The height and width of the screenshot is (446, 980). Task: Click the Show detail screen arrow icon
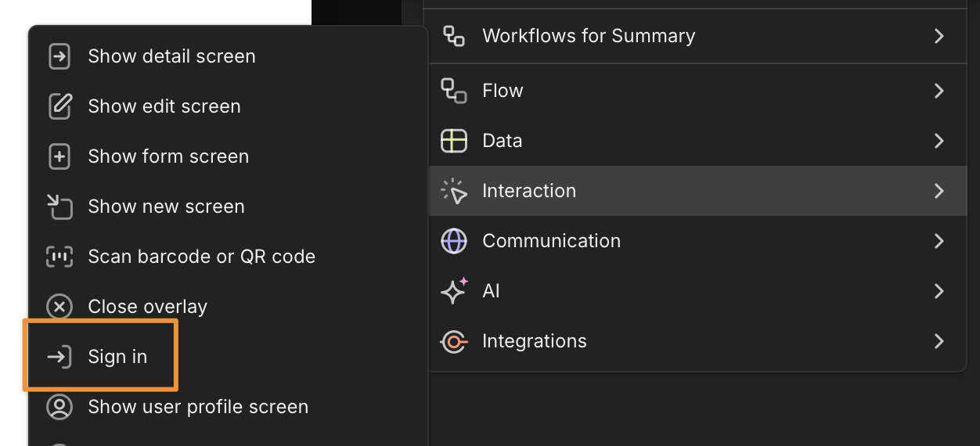59,56
